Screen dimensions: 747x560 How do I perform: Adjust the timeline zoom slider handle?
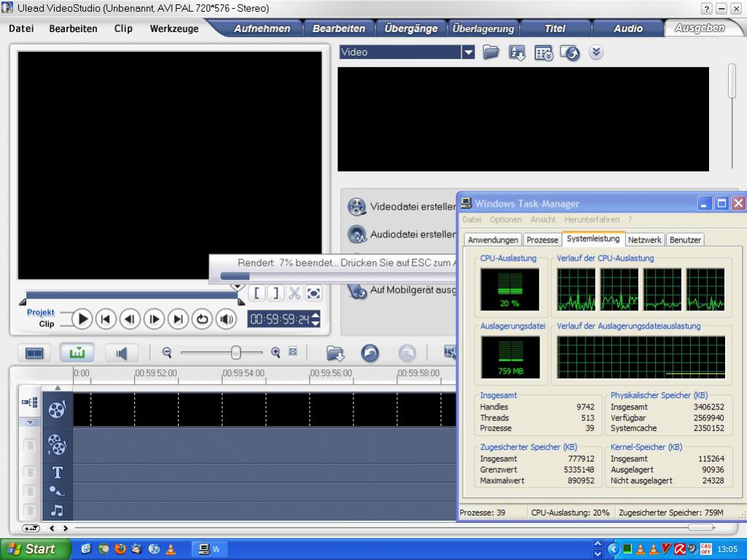point(235,353)
